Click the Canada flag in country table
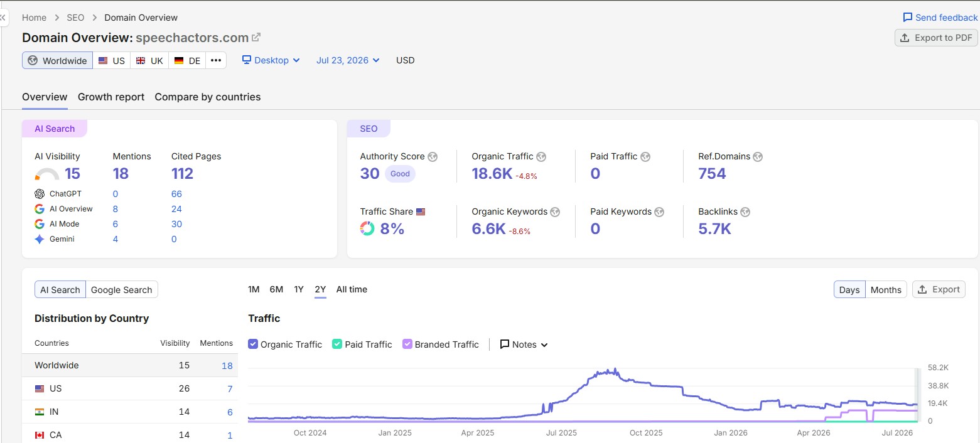Image resolution: width=980 pixels, height=443 pixels. coord(40,435)
